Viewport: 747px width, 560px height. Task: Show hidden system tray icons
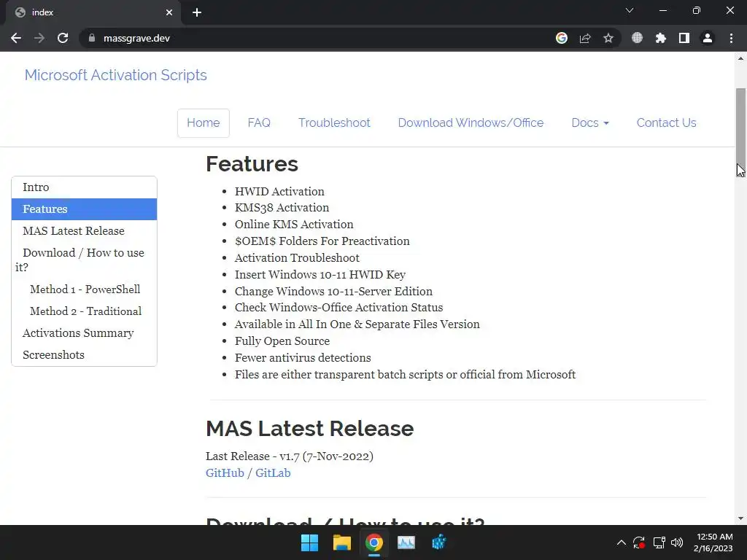click(x=622, y=542)
